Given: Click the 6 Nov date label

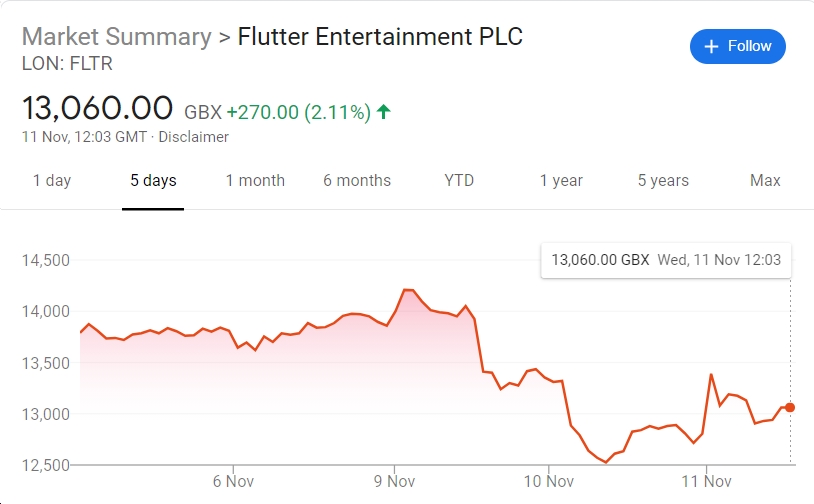Looking at the screenshot, I should pyautogui.click(x=232, y=481).
